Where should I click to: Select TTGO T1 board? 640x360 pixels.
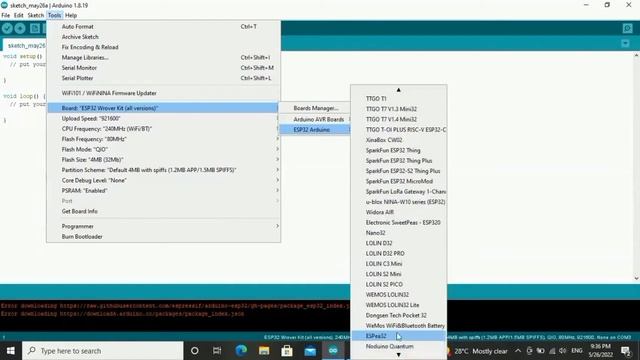(x=398, y=99)
